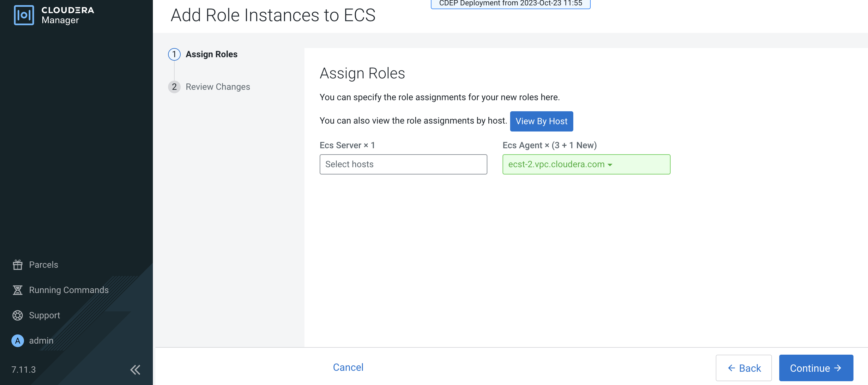Screen dimensions: 868x385
Task: Click the Ecs Server Select hosts field
Action: click(403, 164)
